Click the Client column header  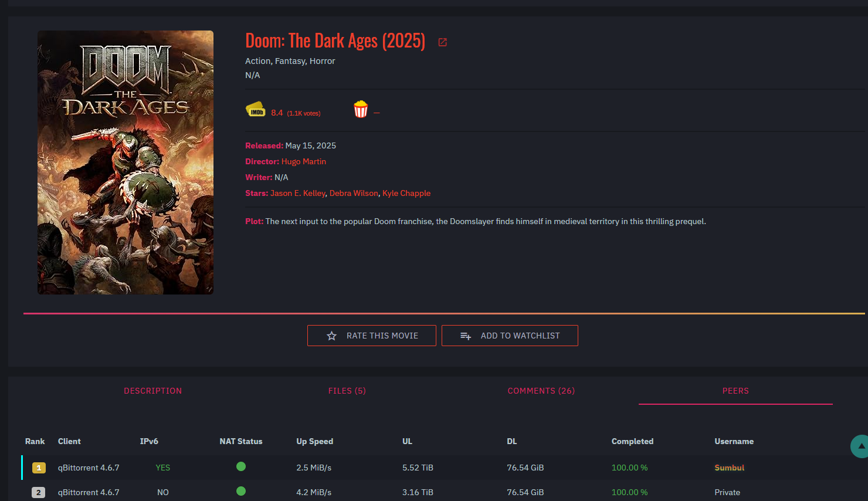click(69, 441)
